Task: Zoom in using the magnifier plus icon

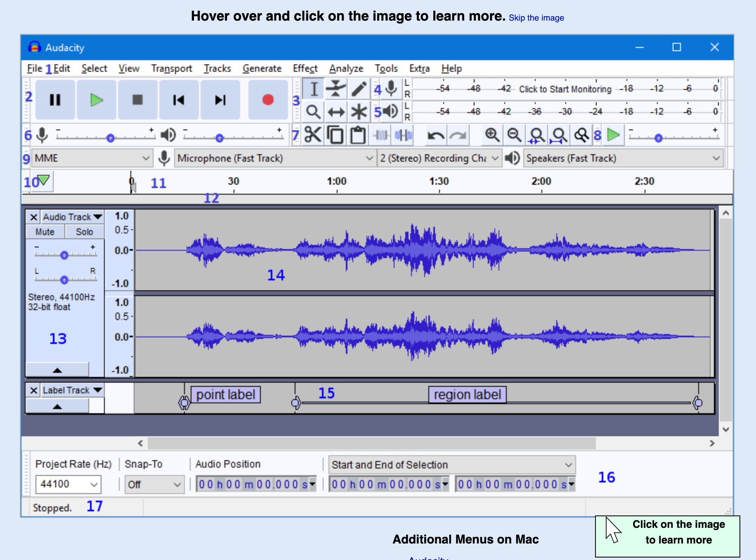Action: pyautogui.click(x=492, y=135)
